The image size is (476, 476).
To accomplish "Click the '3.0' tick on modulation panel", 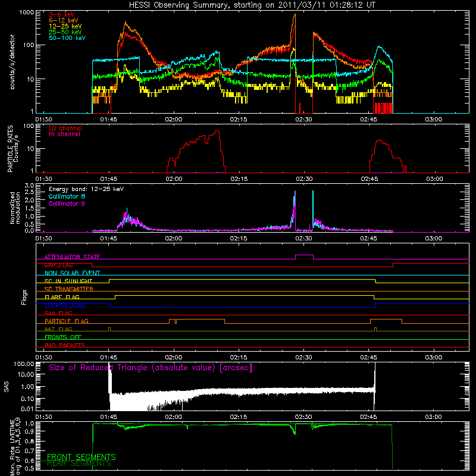I will coord(29,186).
